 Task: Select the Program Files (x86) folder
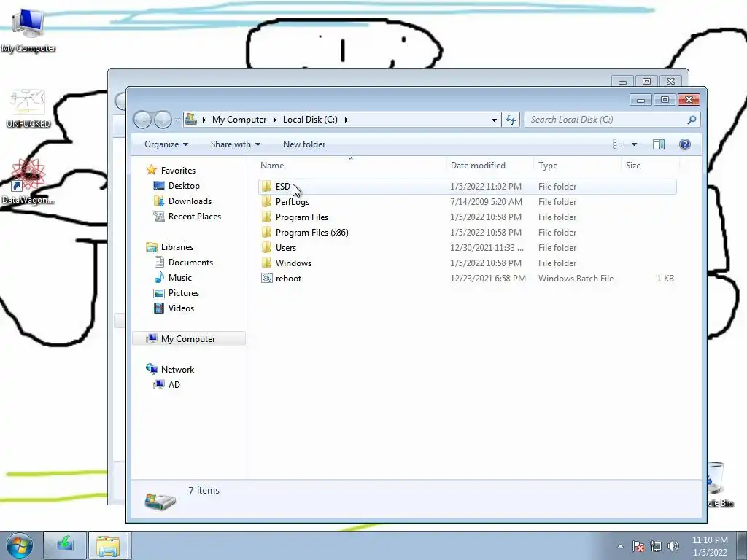tap(468, 233)
